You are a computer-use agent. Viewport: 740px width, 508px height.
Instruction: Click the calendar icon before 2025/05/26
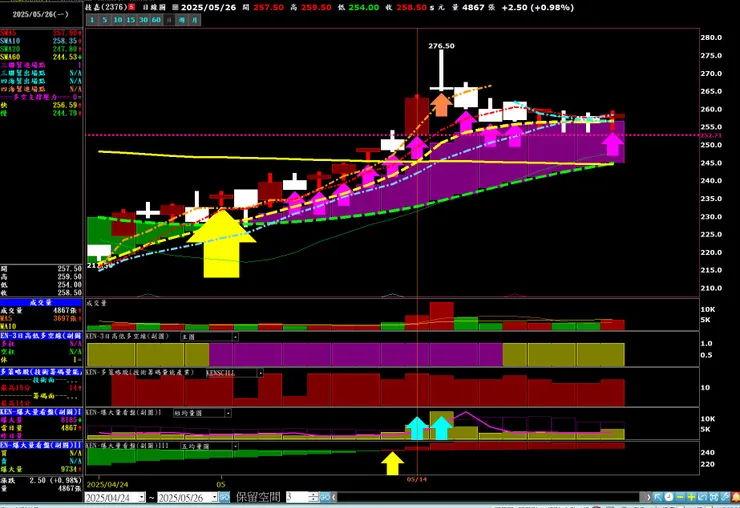pyautogui.click(x=175, y=8)
